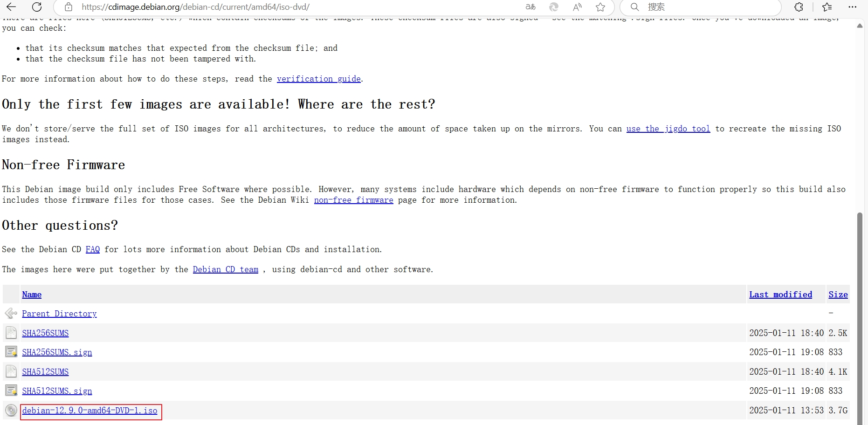Open the Debian CD team link

coord(226,269)
